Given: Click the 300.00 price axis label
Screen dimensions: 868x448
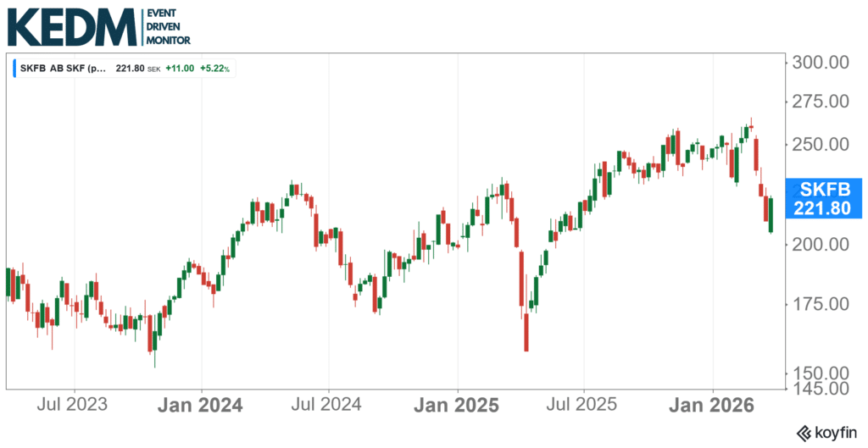Looking at the screenshot, I should (819, 63).
